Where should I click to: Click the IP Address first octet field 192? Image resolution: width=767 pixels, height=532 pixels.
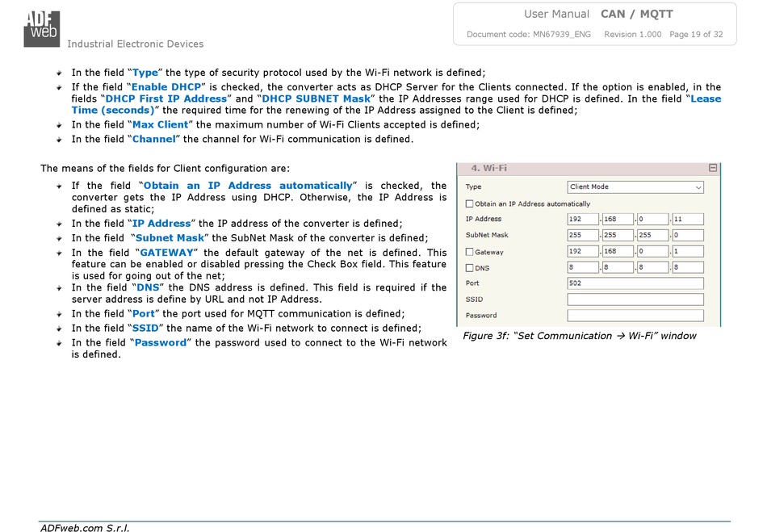(583, 219)
